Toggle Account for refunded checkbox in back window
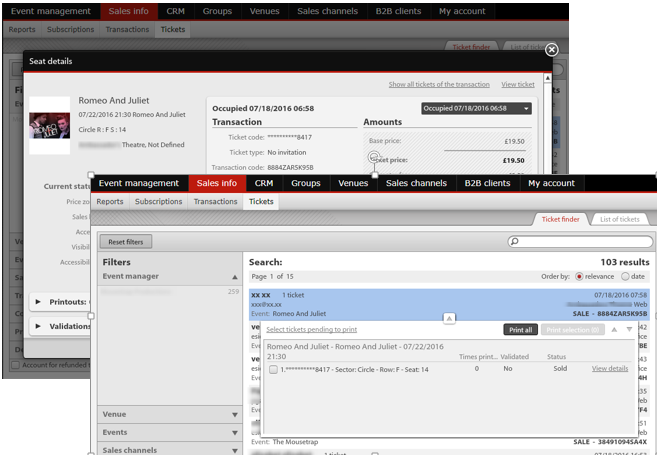Screen dimensions: 657x455 (x=16, y=365)
